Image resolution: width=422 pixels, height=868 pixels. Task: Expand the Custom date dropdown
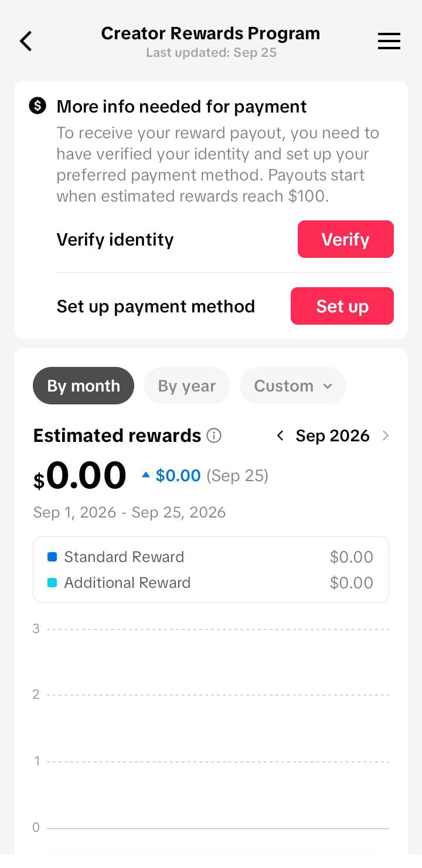293,386
